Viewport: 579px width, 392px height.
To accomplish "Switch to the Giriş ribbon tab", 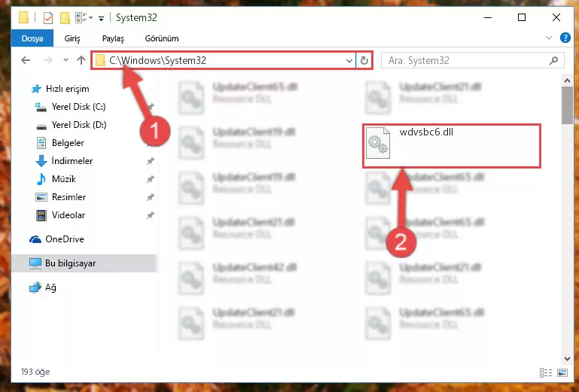I will pyautogui.click(x=72, y=38).
